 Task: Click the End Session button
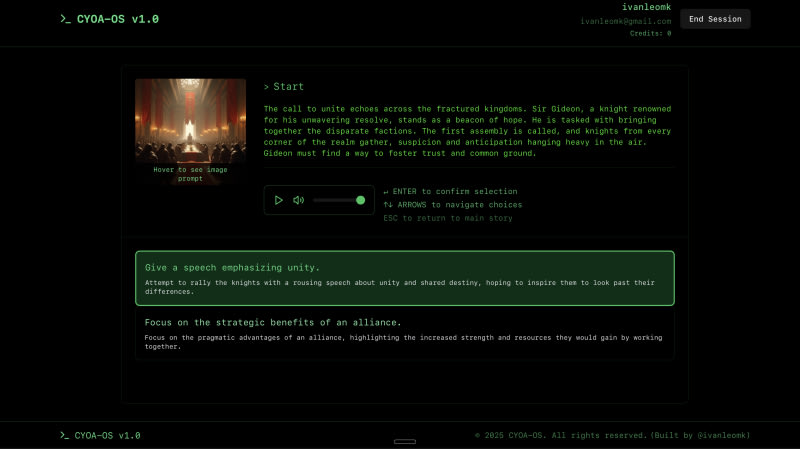coord(715,19)
